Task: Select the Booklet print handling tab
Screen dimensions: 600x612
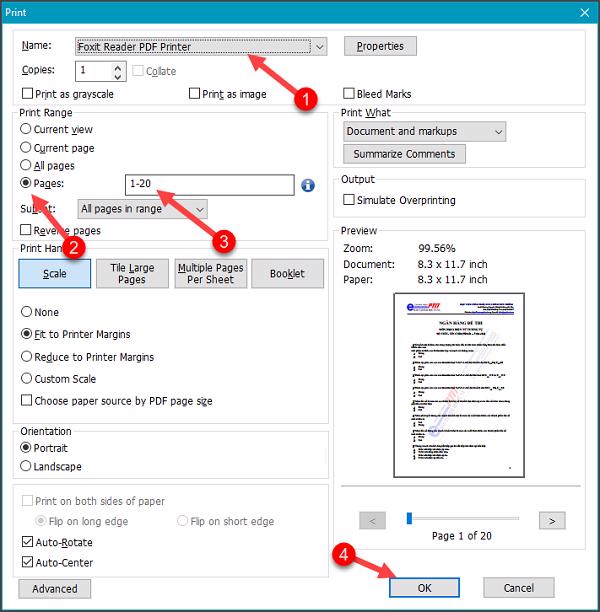Action: pyautogui.click(x=288, y=274)
